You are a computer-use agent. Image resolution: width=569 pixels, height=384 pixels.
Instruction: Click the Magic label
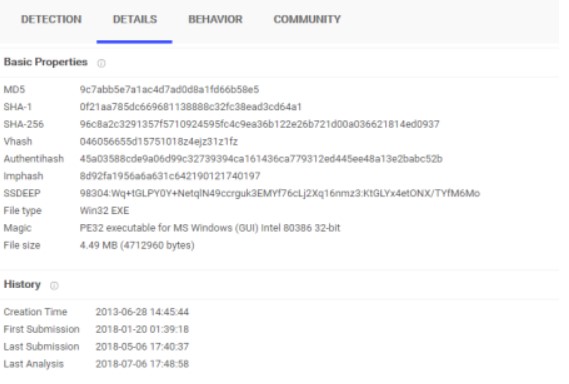click(x=17, y=228)
